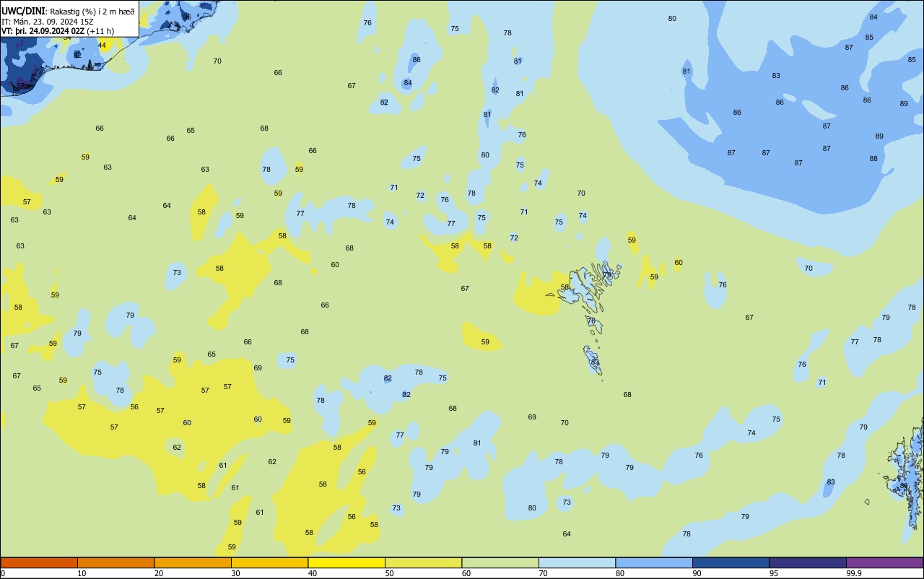Click the humidity value '88' on the map
This screenshot has height=579, width=924.
[873, 159]
